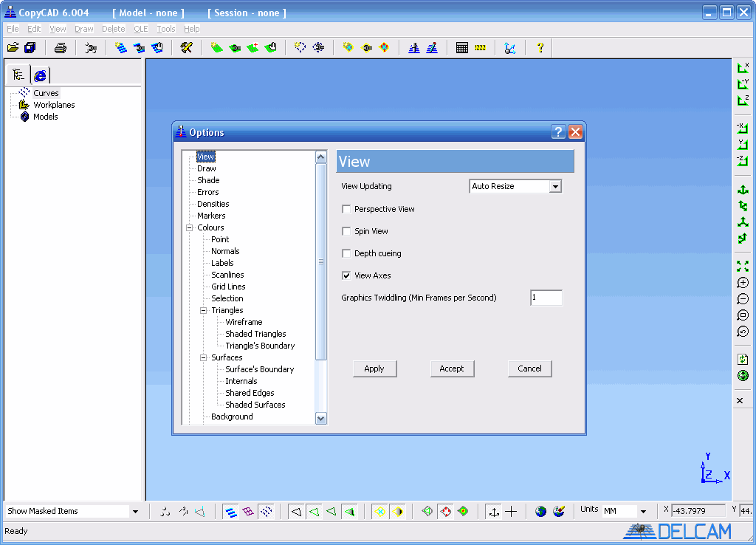The image size is (756, 545).
Task: Click the yellow question mark help icon
Action: click(x=540, y=47)
